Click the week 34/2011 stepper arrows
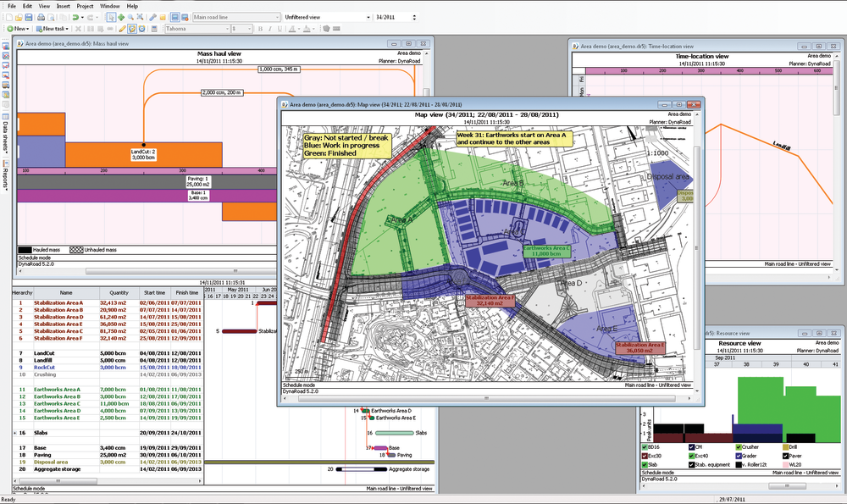 tap(414, 17)
